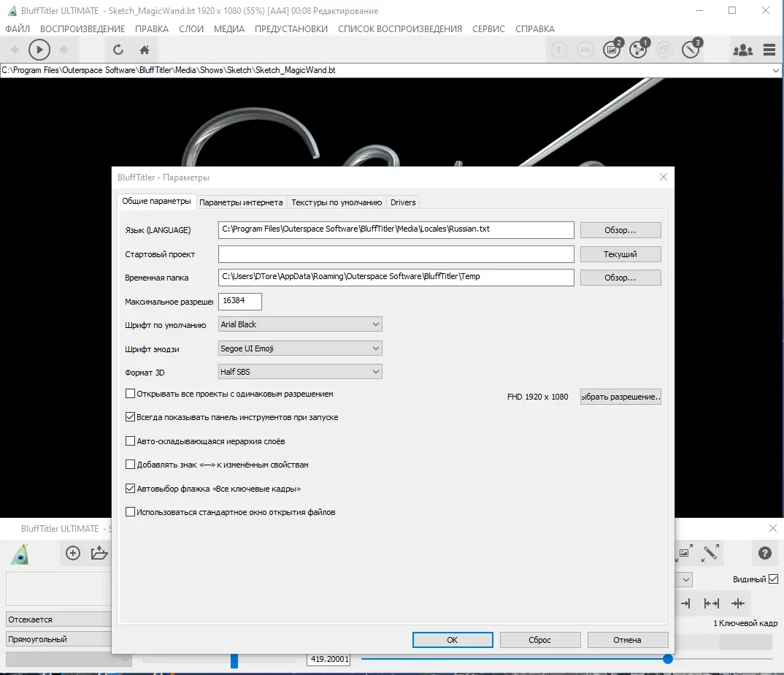Viewport: 784px width, 675px height.
Task: Uncheck 'Всегда показывать панель инструментов при запуске'
Action: [130, 417]
